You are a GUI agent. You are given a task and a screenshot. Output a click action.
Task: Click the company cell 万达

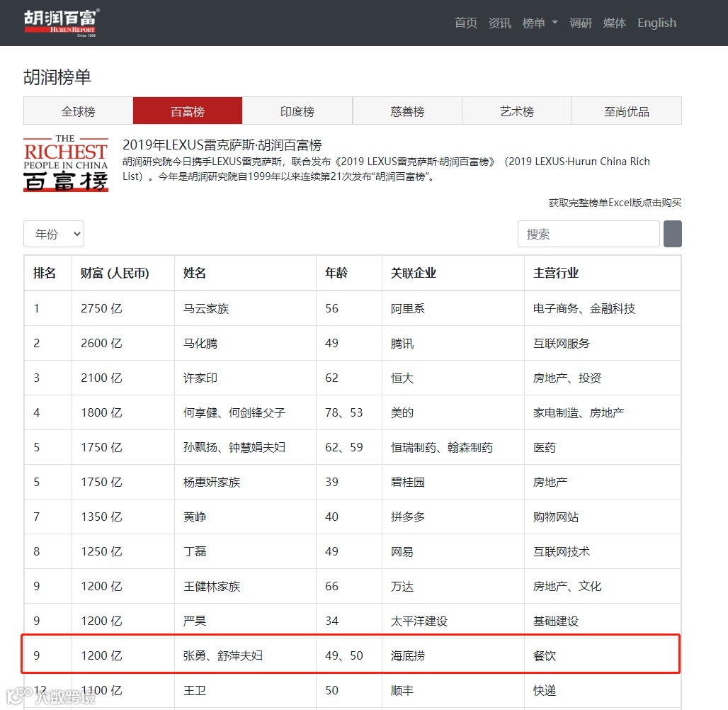(x=402, y=587)
